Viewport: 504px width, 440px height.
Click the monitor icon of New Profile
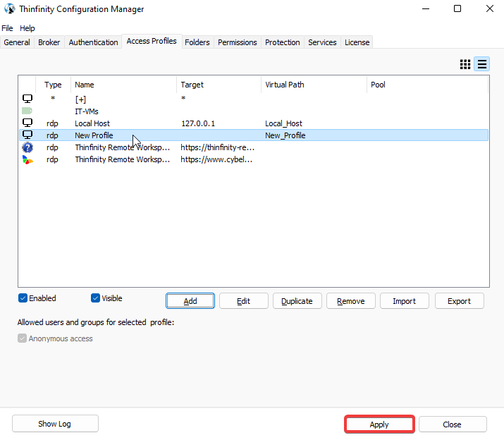coord(27,135)
